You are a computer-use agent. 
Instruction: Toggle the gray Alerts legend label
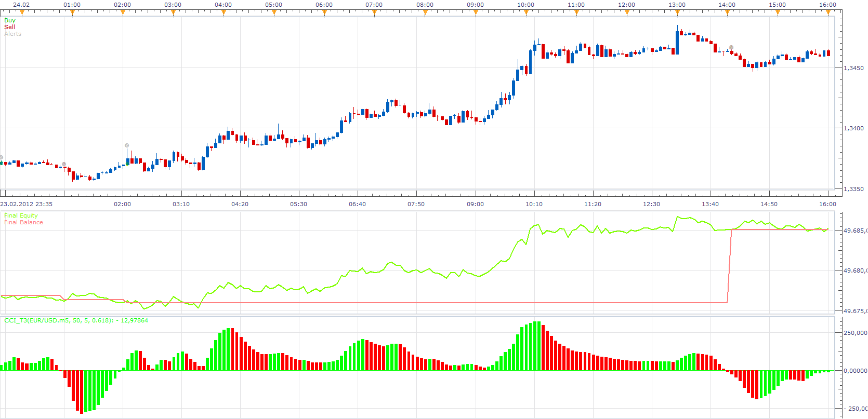pos(13,34)
